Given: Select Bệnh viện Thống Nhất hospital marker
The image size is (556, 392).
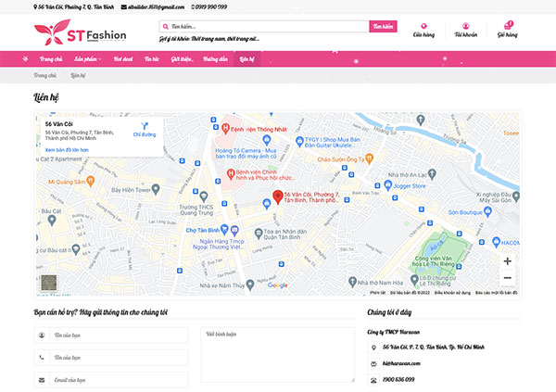Looking at the screenshot, I should click(x=225, y=129).
